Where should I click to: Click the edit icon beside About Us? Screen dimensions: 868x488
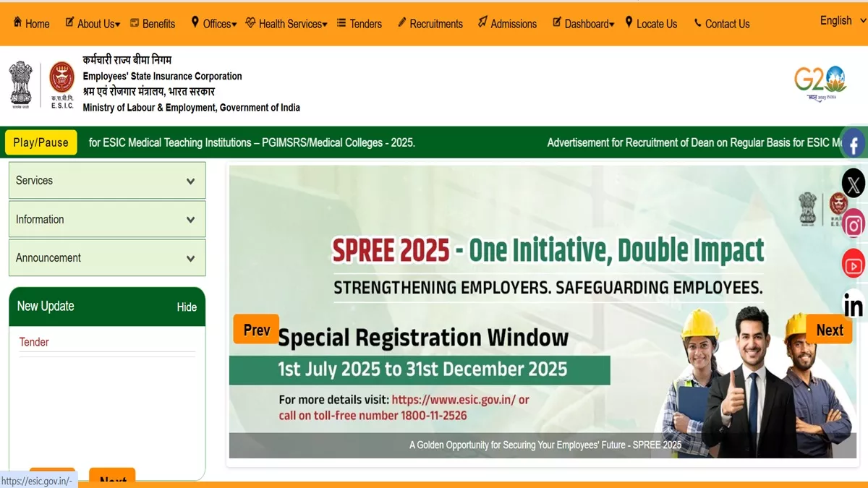(x=69, y=22)
